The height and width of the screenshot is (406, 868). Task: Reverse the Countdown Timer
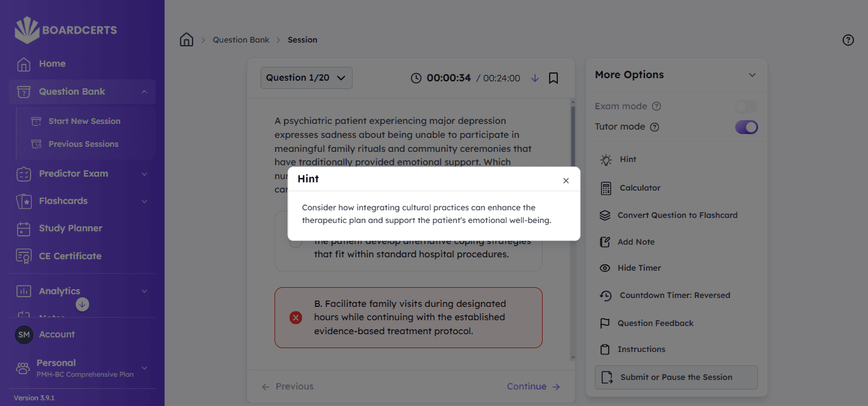673,295
